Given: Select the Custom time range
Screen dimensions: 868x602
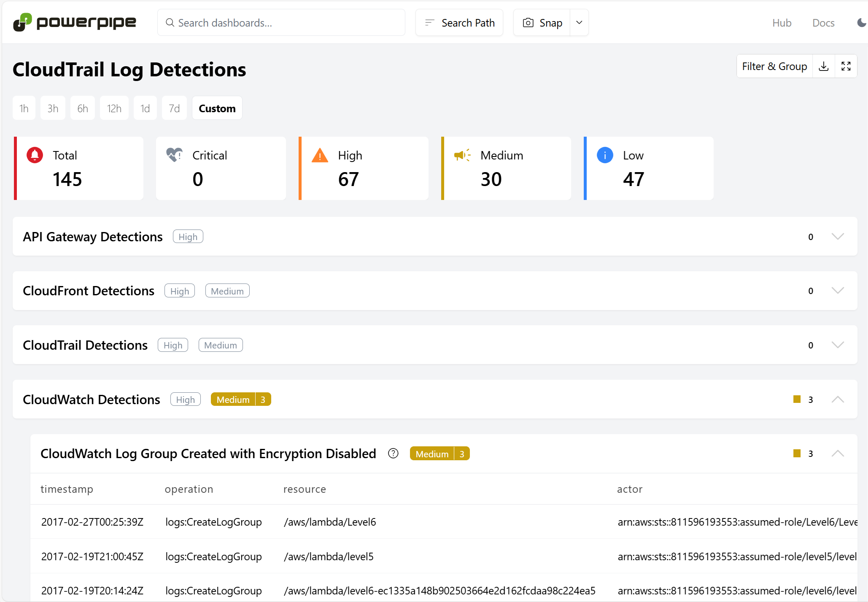Looking at the screenshot, I should (x=217, y=108).
